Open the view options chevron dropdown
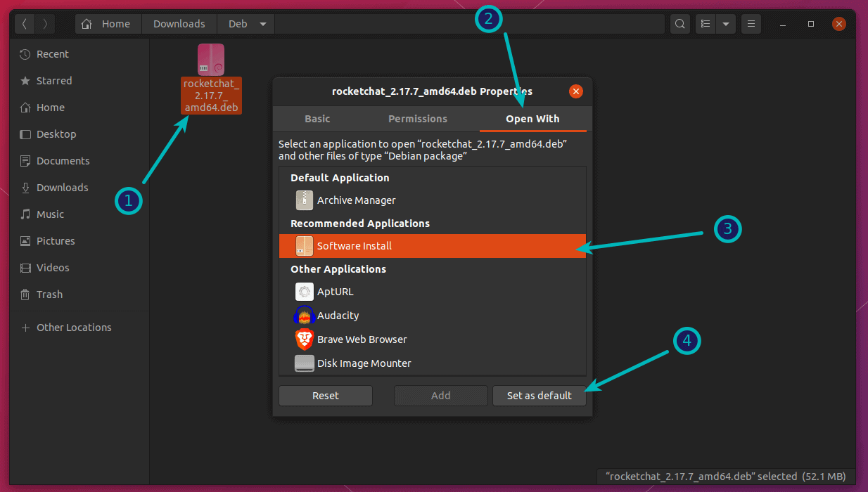The width and height of the screenshot is (868, 492). (x=726, y=23)
